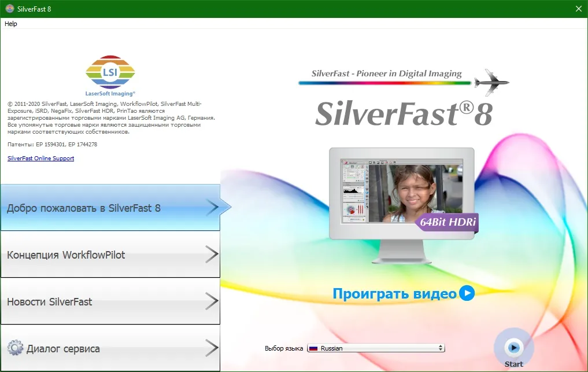
Task: Select the Добро пожаловать в SilverFast 8 tab
Action: point(110,208)
